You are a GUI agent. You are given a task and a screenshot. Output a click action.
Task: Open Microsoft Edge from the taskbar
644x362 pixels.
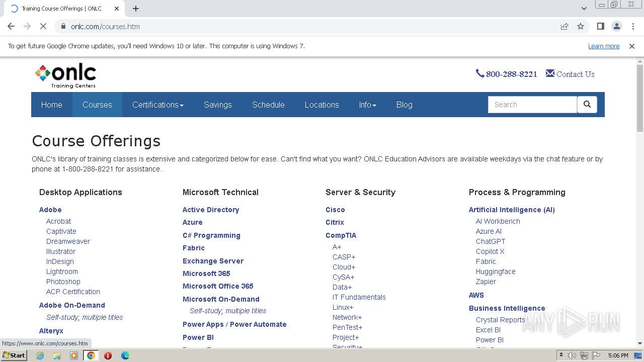click(125, 355)
